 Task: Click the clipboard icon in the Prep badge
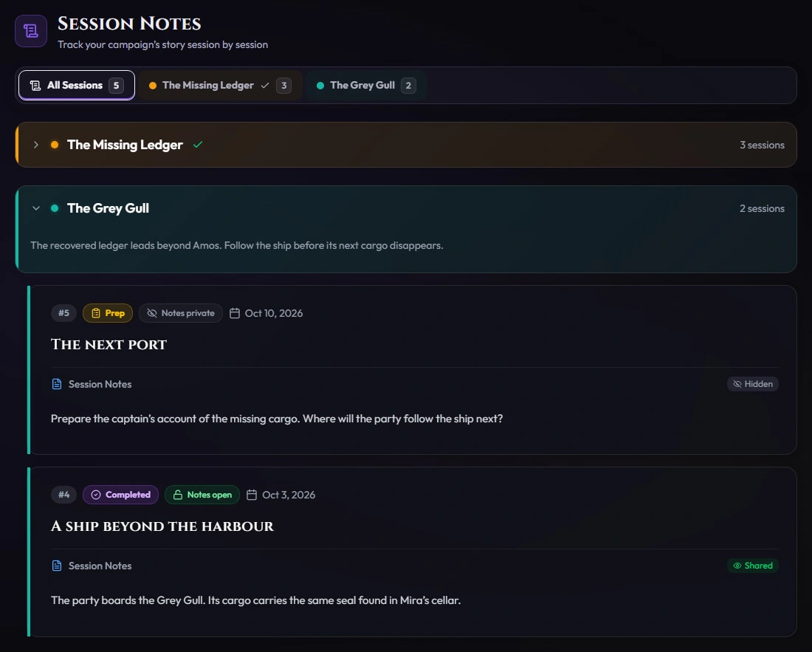point(96,313)
